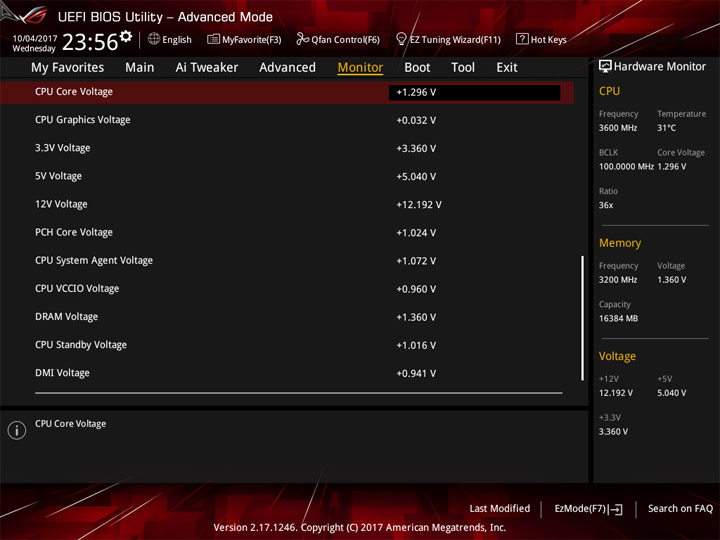Click the 36x ratio value
720x540 pixels.
click(x=606, y=205)
